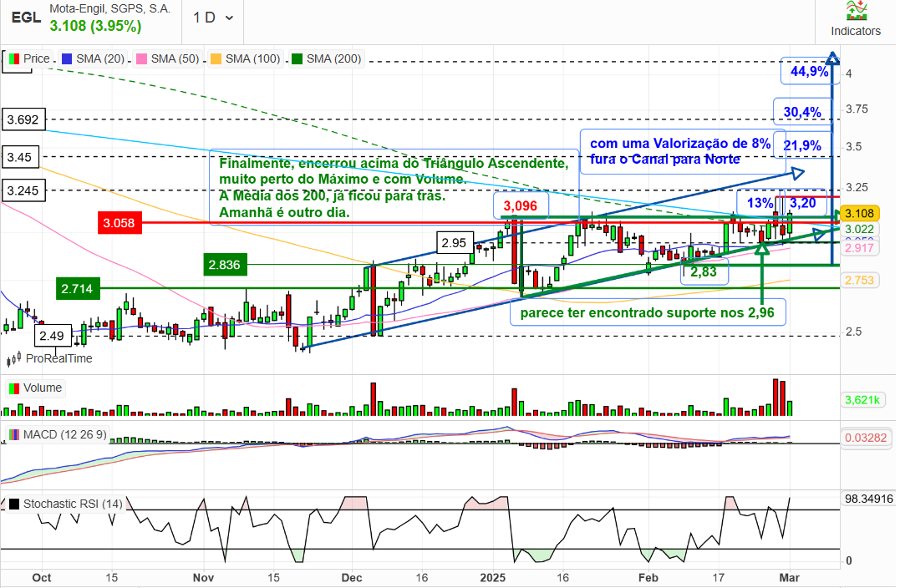Click the ProRealTime link text
The image size is (900, 588).
click(59, 358)
